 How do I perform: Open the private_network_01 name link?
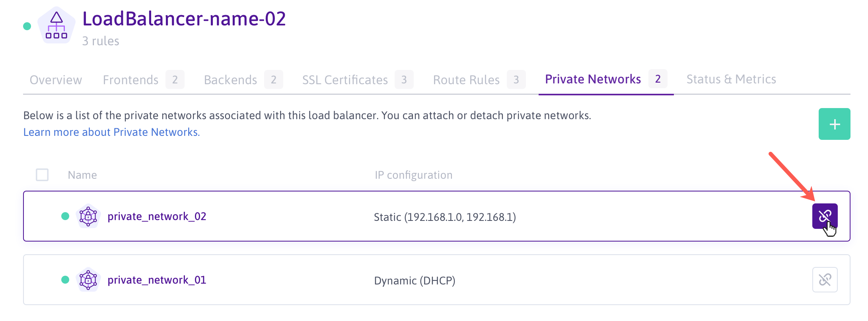click(x=157, y=280)
